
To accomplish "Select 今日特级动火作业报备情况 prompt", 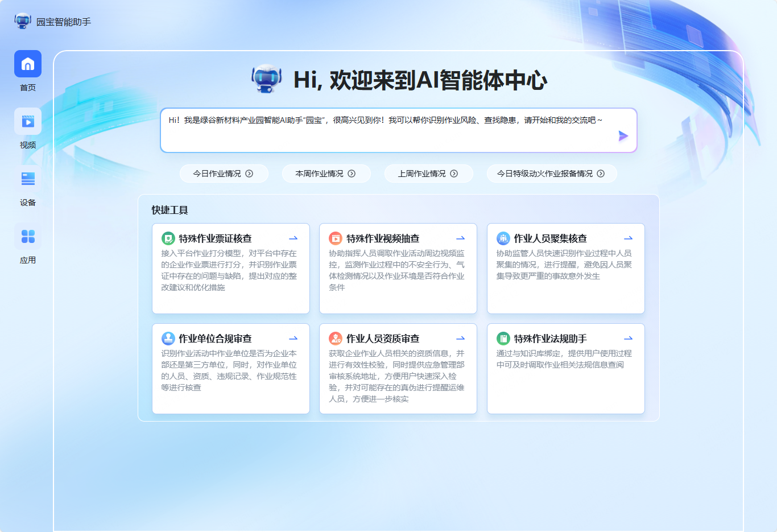I will pyautogui.click(x=552, y=174).
